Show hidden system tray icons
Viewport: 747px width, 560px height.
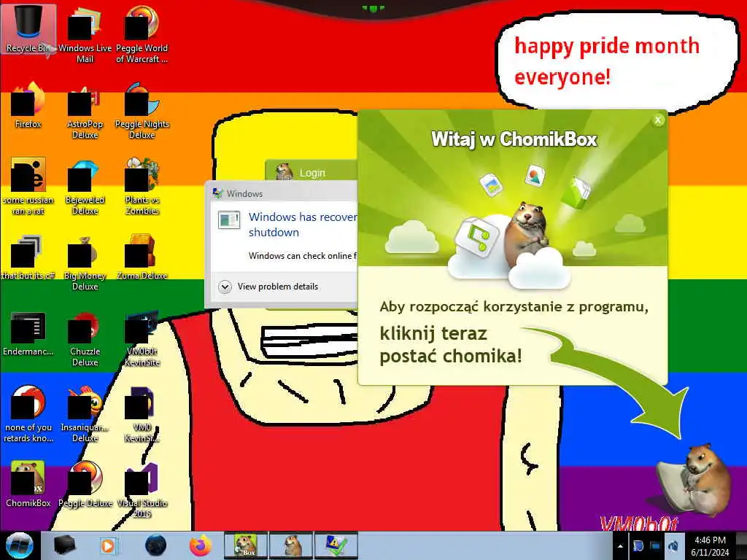pos(620,546)
